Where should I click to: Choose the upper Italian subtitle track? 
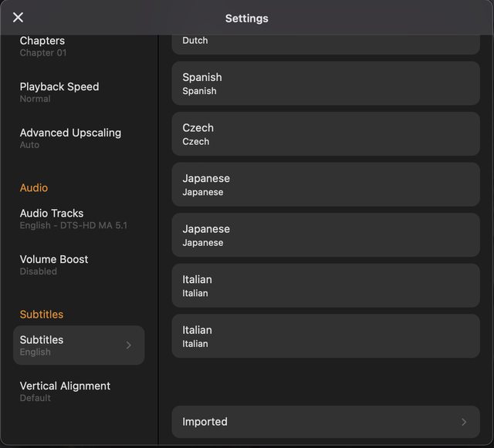(x=325, y=285)
